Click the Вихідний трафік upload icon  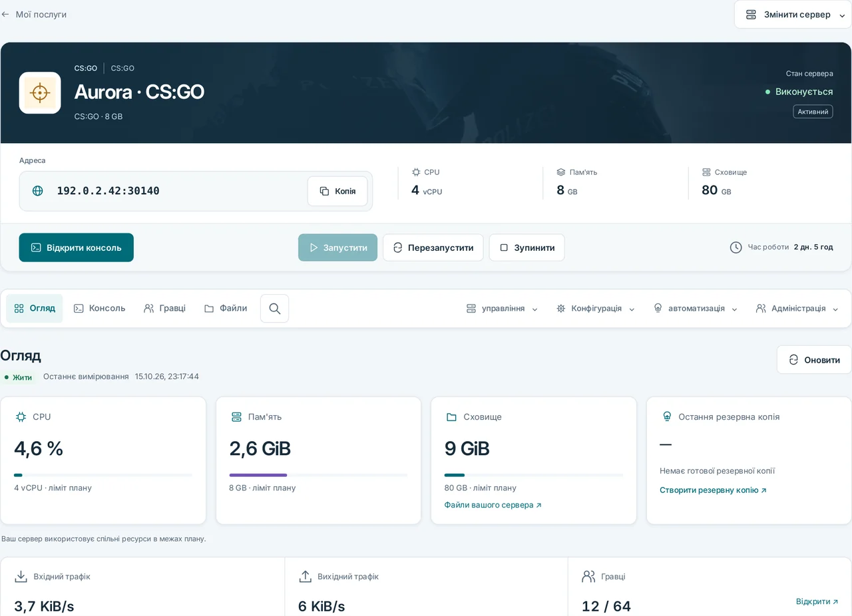coord(306,577)
